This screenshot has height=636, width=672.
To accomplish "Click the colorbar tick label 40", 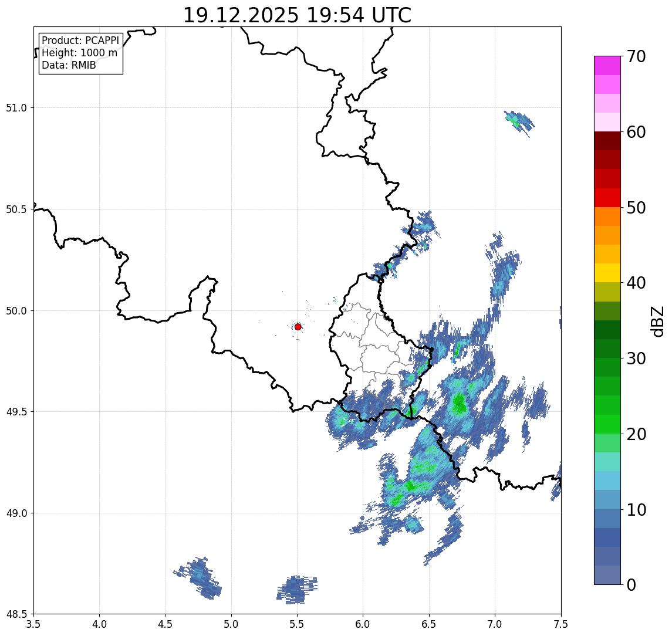I will (x=636, y=283).
